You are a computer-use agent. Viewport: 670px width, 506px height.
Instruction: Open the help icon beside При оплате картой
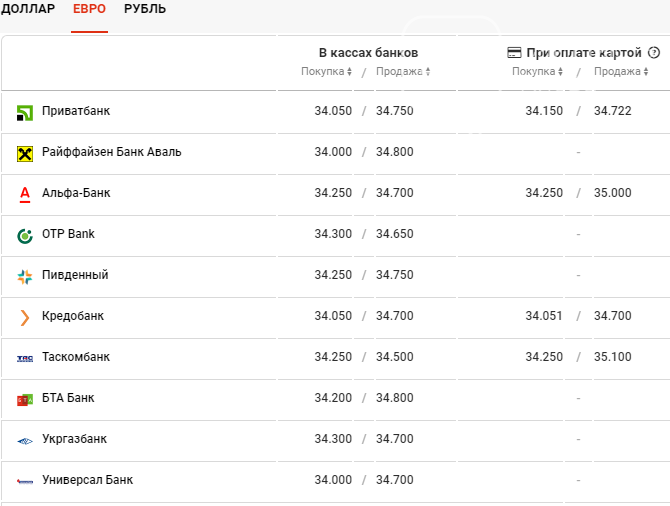click(654, 53)
